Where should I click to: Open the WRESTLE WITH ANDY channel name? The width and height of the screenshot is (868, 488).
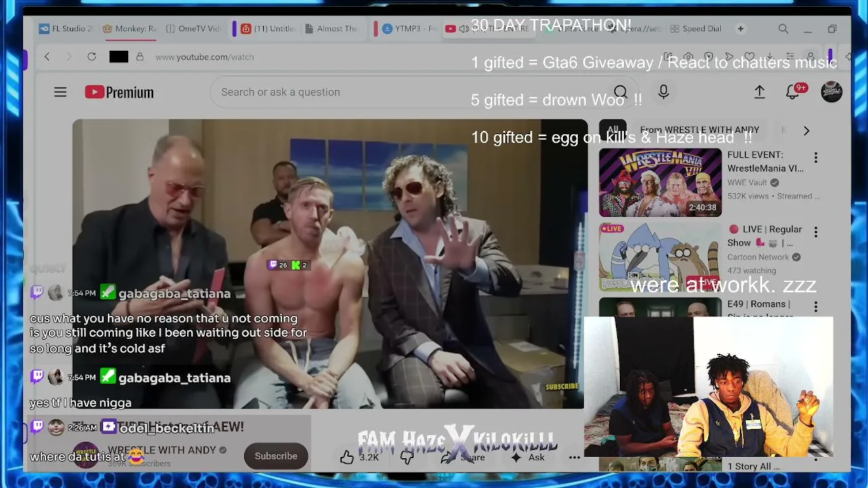(162, 450)
